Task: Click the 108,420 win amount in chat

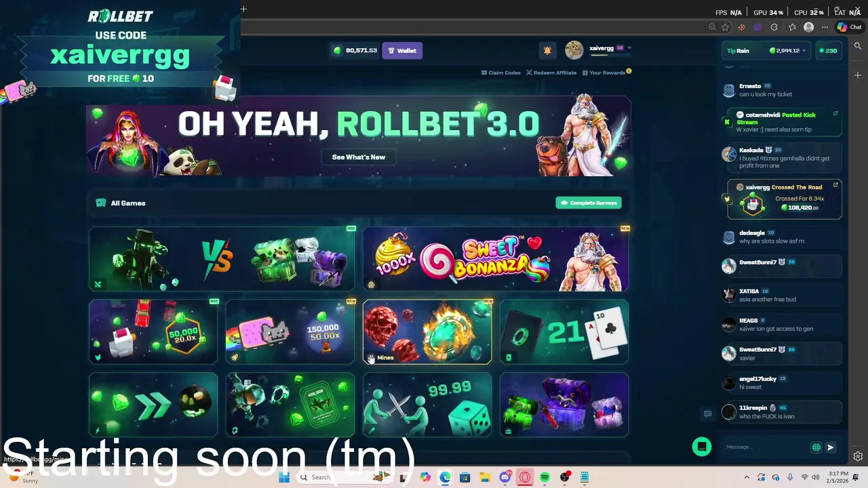Action: tap(800, 207)
